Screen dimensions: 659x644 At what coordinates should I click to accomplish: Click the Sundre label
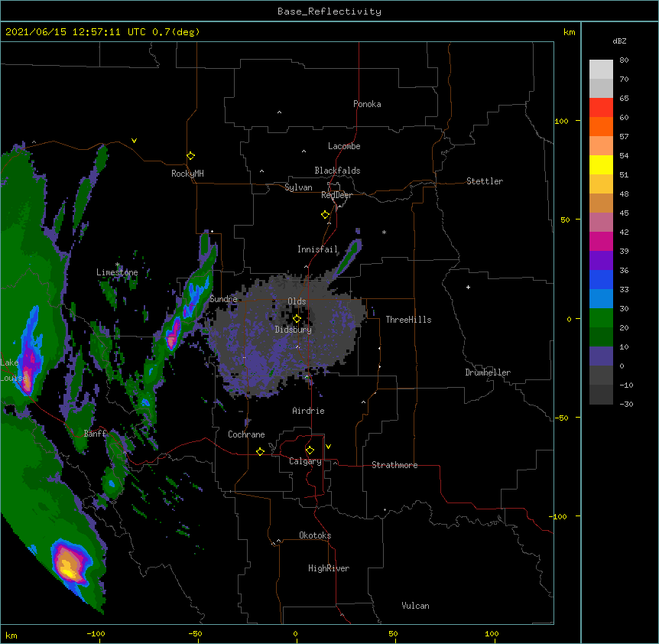tap(223, 299)
